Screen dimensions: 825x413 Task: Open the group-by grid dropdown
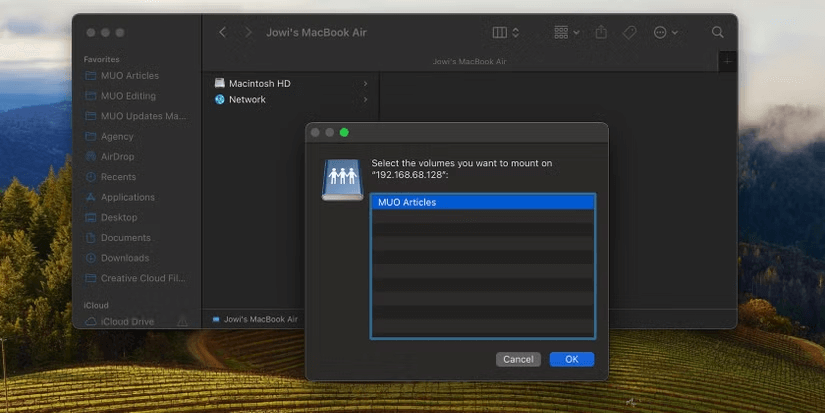point(566,32)
